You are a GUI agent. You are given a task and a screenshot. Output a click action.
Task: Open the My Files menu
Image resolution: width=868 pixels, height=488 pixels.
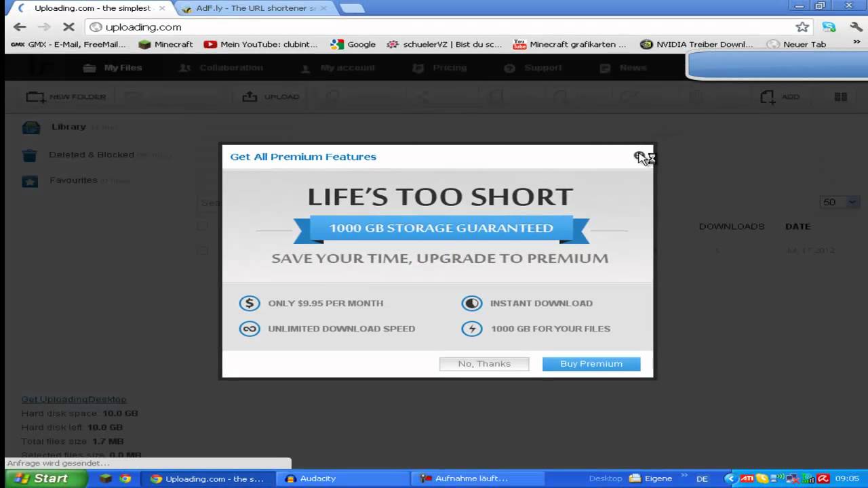[x=113, y=68]
